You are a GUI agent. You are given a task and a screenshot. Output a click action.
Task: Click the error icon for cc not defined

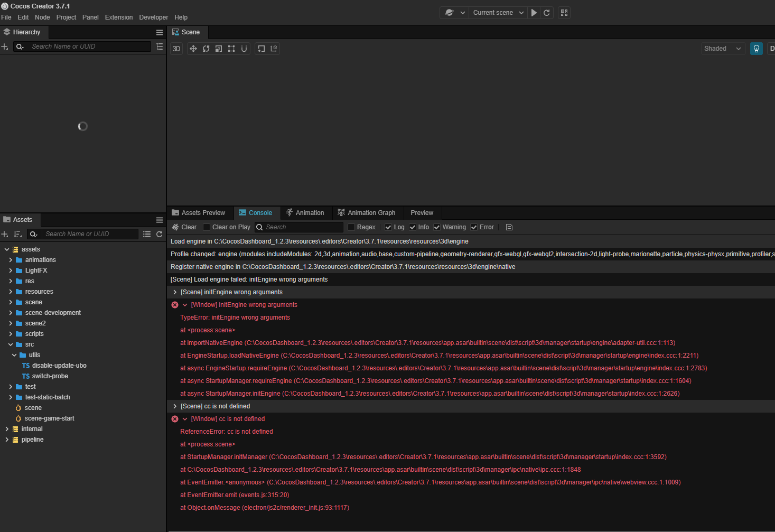pyautogui.click(x=175, y=419)
